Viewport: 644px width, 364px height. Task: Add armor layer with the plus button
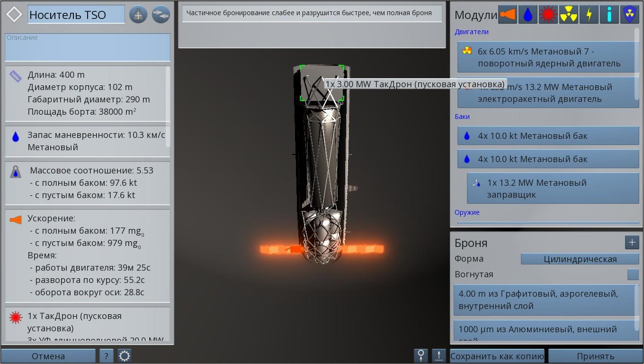[x=632, y=243]
